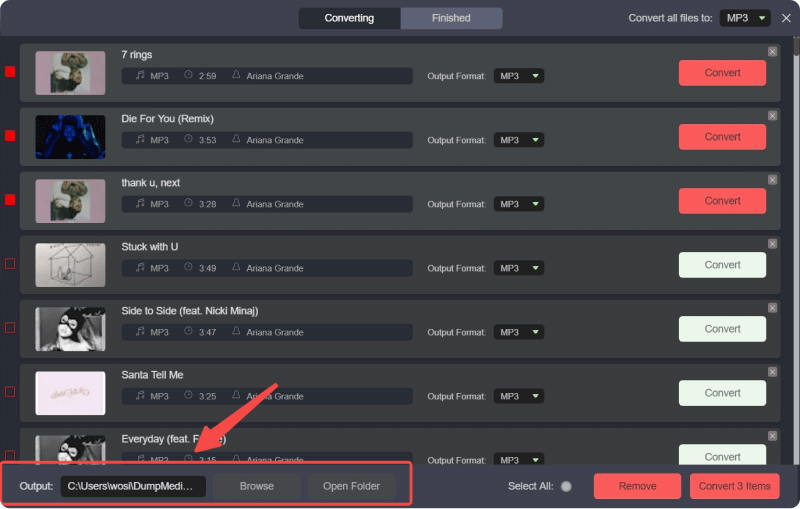The width and height of the screenshot is (800, 509).
Task: Click the music note icon in Santa Tell Me row
Action: pos(140,395)
